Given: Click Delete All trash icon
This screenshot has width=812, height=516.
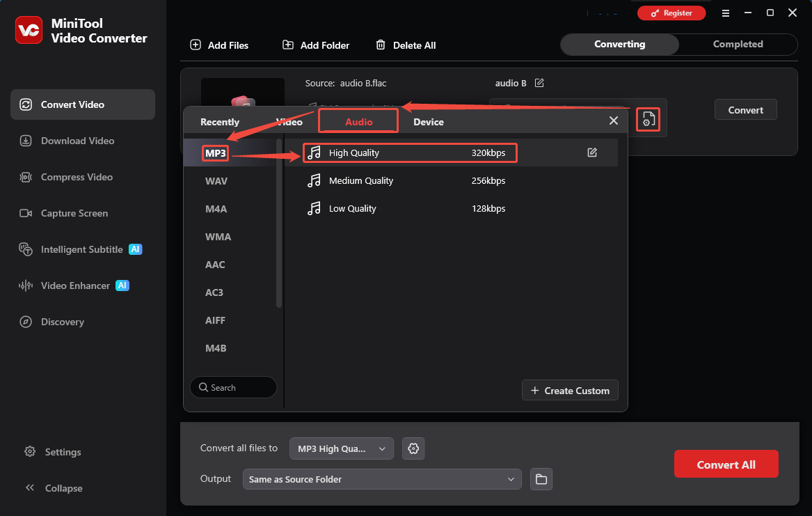Looking at the screenshot, I should (x=381, y=45).
